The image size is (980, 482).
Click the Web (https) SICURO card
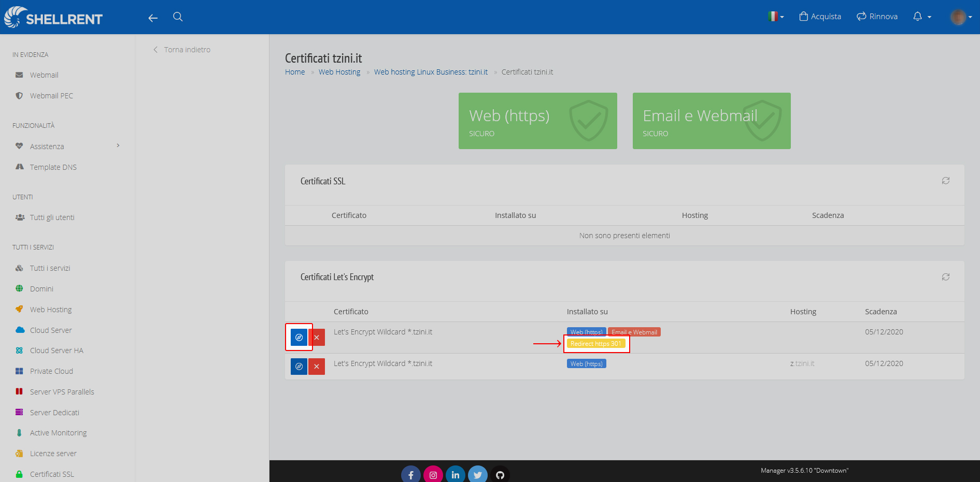click(538, 121)
